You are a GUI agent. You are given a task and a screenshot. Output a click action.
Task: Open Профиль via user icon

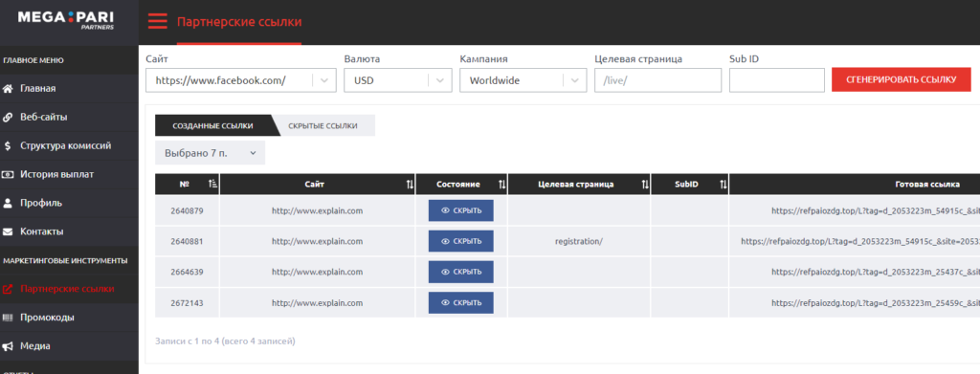[8, 203]
